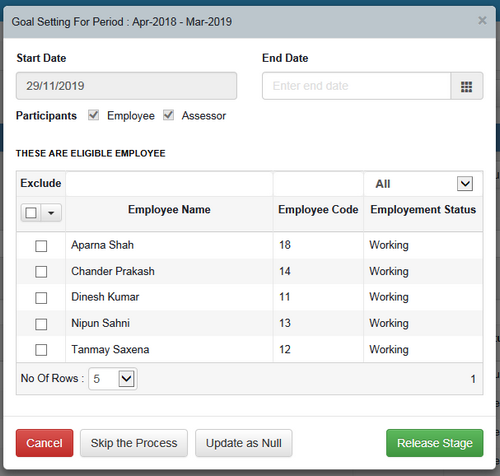Click the green Release Stage button
This screenshot has width=500, height=476.
435,443
